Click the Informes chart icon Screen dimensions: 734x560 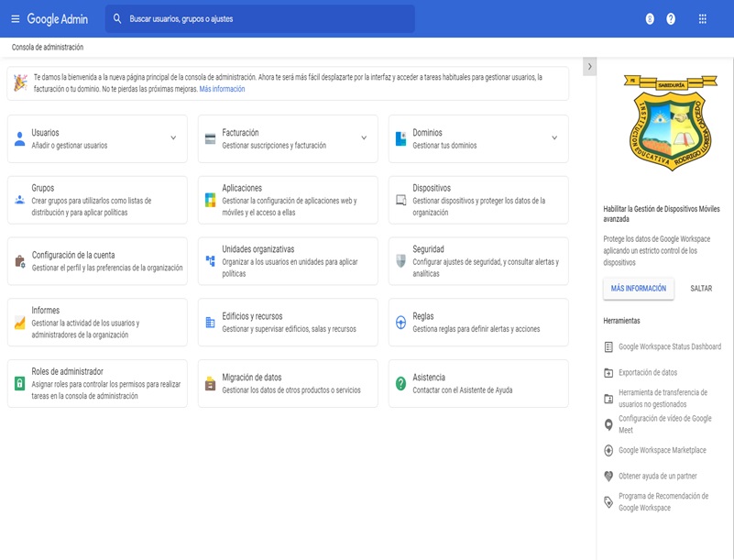click(x=20, y=323)
